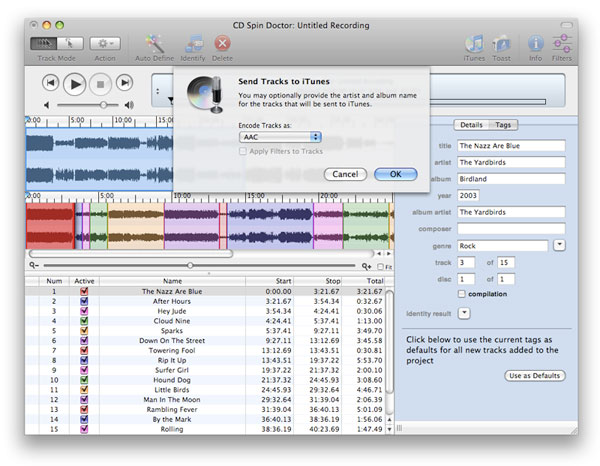
Task: Open the identity result dropdown
Action: click(464, 313)
